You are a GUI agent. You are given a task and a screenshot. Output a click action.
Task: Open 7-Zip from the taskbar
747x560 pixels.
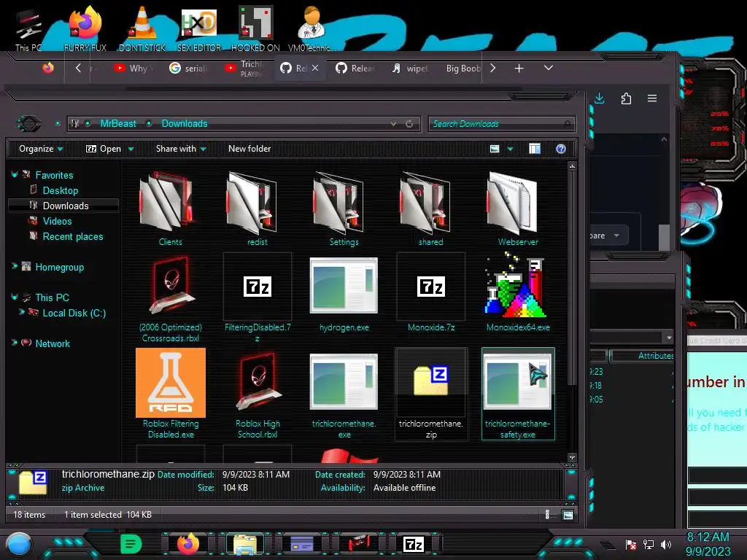tap(413, 544)
